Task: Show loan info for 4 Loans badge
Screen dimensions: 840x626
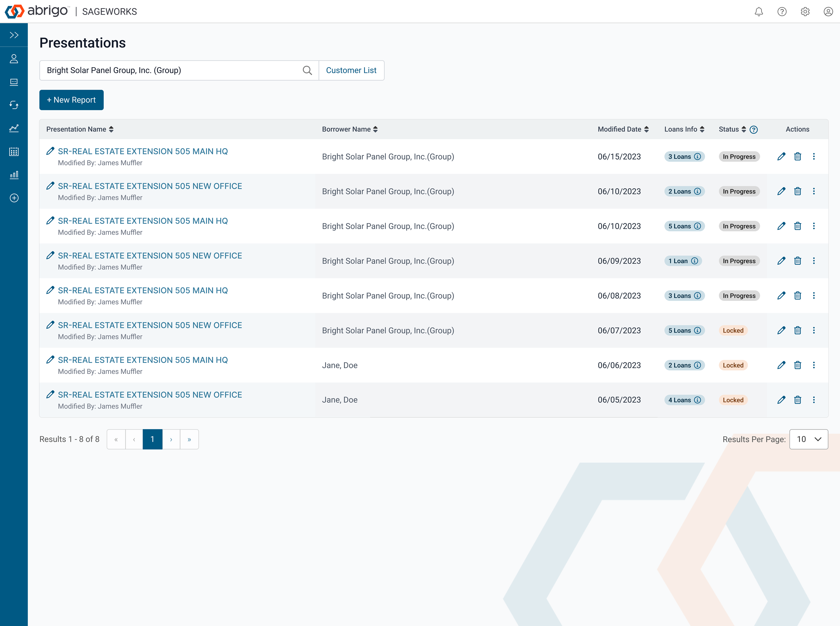Action: [x=698, y=400]
